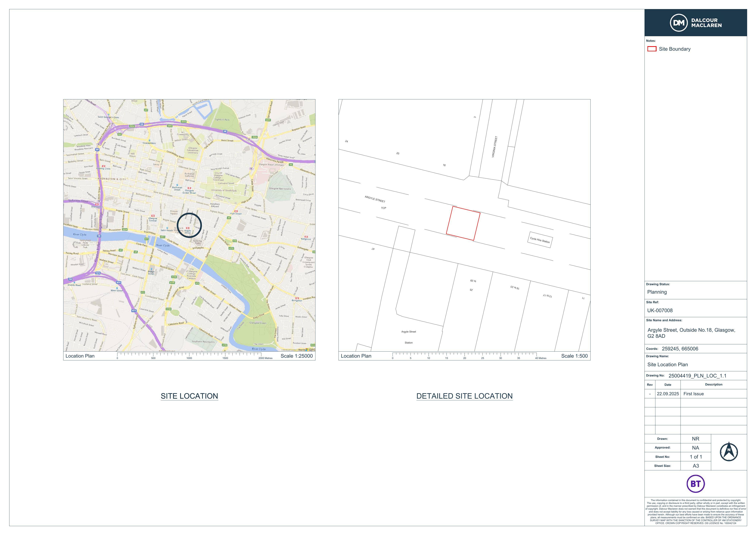The height and width of the screenshot is (535, 756).
Task: Select the sheet number '1 of 1'
Action: [x=696, y=457]
